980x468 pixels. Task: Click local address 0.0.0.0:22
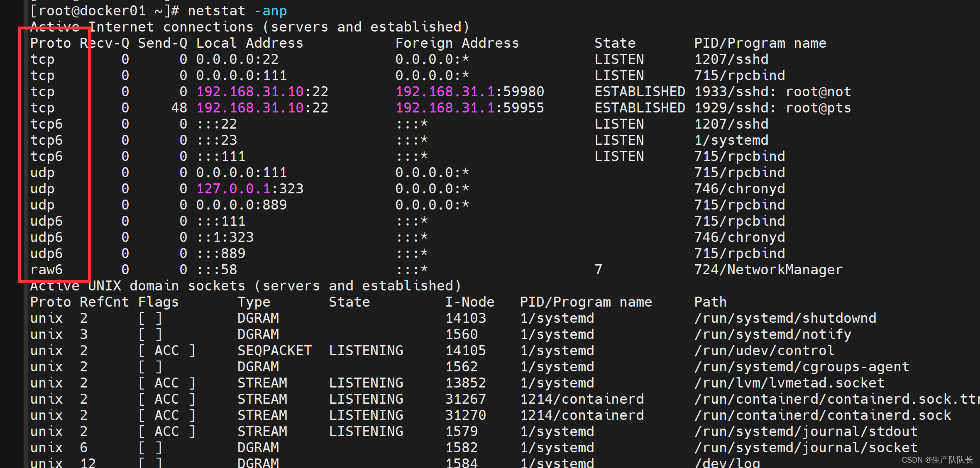tap(237, 59)
